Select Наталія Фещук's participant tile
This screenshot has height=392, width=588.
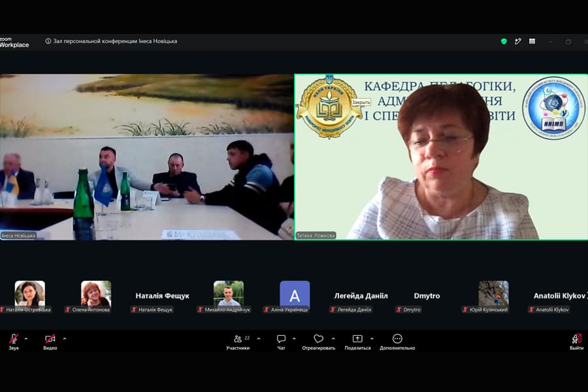pos(163,296)
